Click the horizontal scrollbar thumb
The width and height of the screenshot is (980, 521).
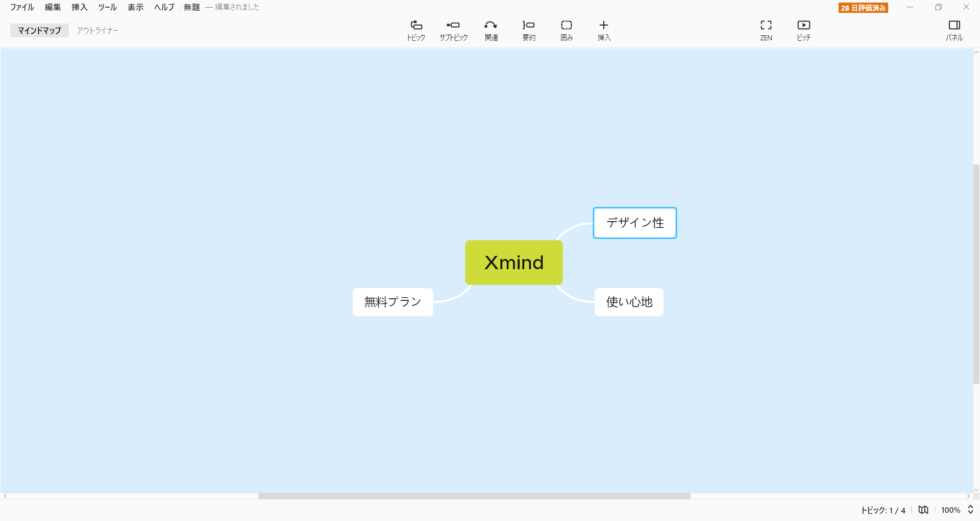474,496
